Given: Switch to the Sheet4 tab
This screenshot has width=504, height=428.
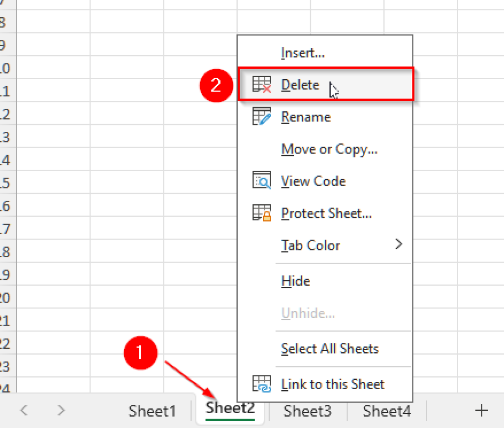Looking at the screenshot, I should click(x=386, y=410).
